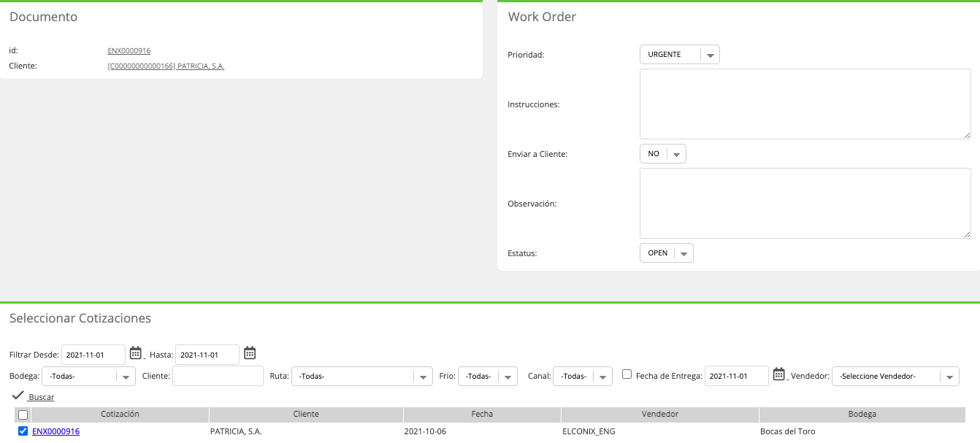This screenshot has height=443, width=980.
Task: Click into the Observación text area
Action: point(805,204)
